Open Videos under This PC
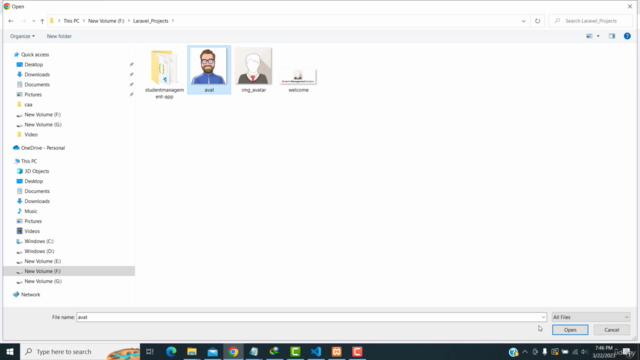 (32, 231)
